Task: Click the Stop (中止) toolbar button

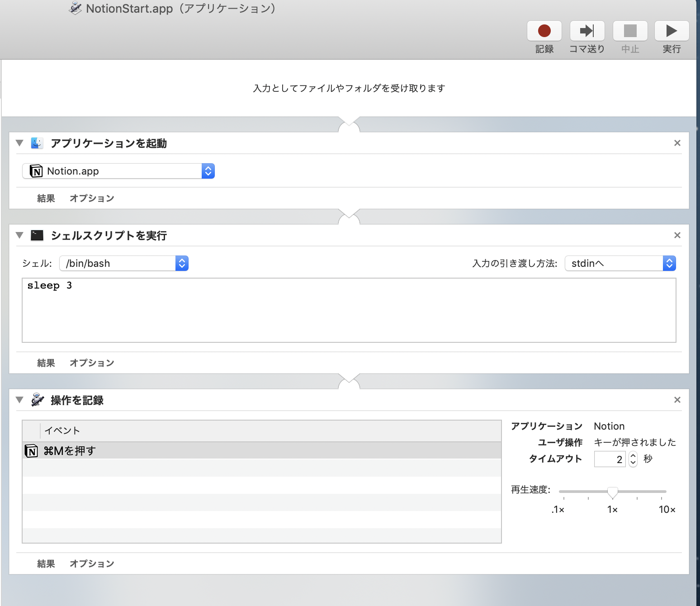Action: (x=630, y=31)
